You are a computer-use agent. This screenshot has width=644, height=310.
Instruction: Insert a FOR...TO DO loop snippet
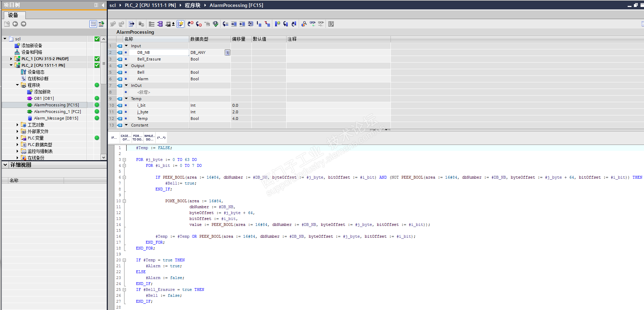click(137, 138)
